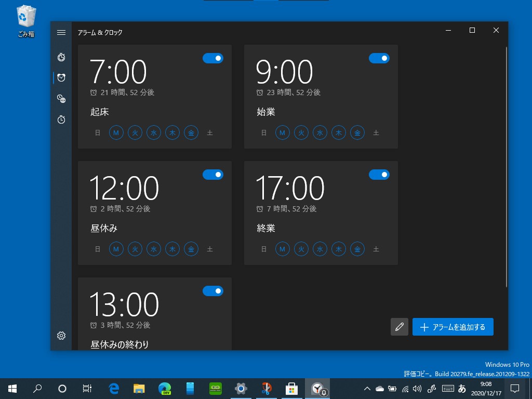Turn off the 9:00 始業 alarm

point(379,58)
